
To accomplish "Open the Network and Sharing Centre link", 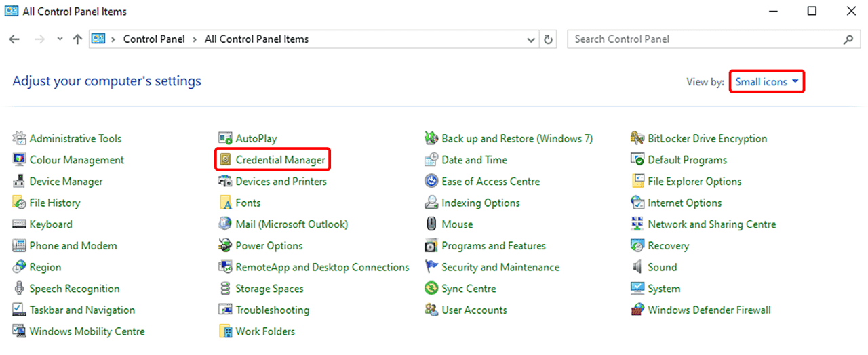I will pyautogui.click(x=711, y=224).
